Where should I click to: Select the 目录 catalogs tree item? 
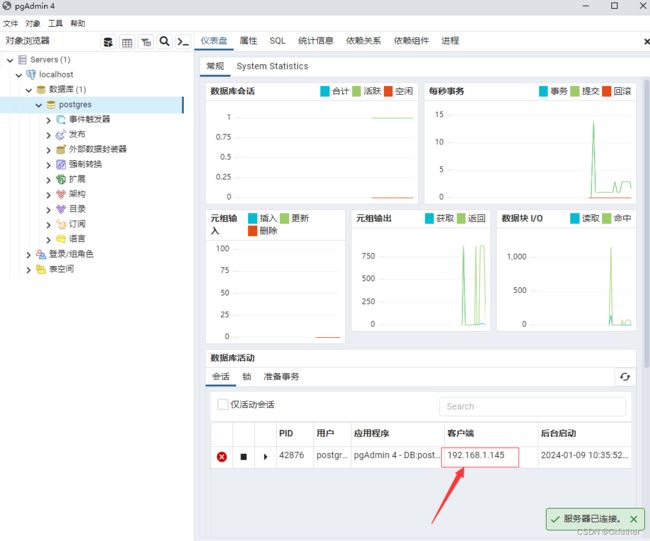coord(77,209)
